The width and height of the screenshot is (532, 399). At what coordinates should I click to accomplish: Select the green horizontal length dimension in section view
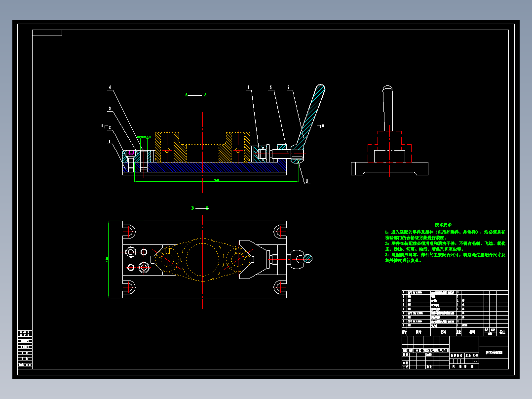217,180
